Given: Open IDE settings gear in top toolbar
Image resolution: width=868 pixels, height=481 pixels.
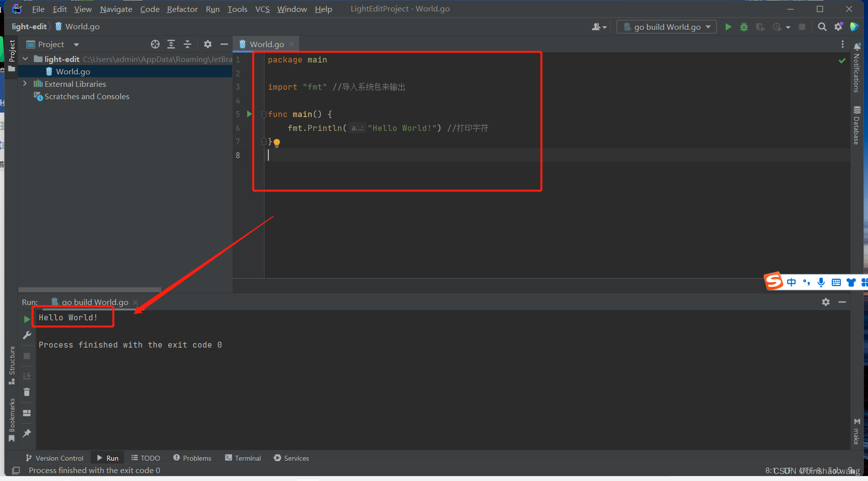Looking at the screenshot, I should pyautogui.click(x=838, y=27).
